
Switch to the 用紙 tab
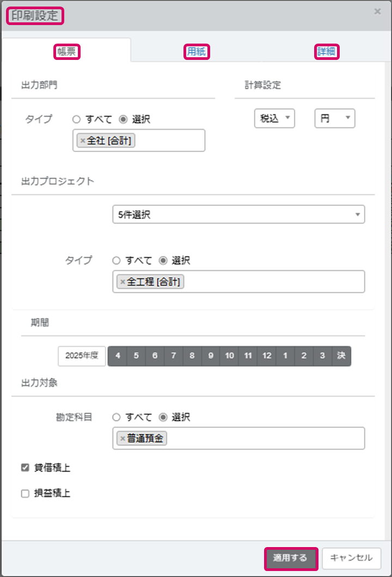tap(197, 52)
